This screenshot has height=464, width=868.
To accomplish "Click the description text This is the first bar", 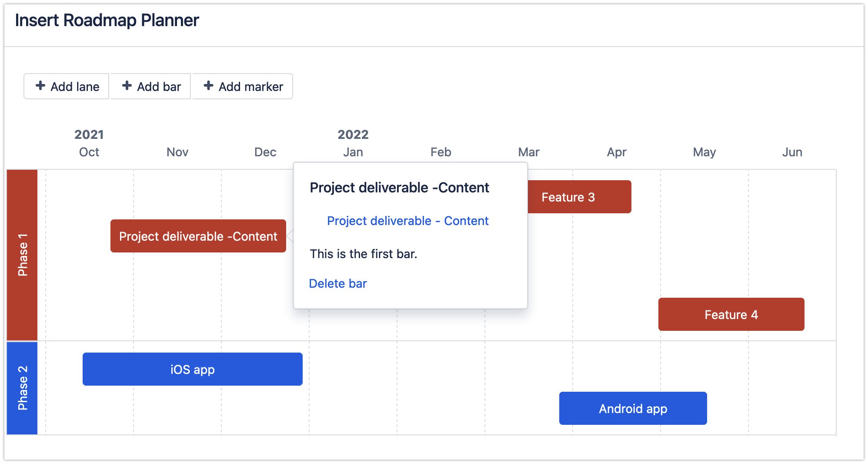I will pyautogui.click(x=363, y=254).
